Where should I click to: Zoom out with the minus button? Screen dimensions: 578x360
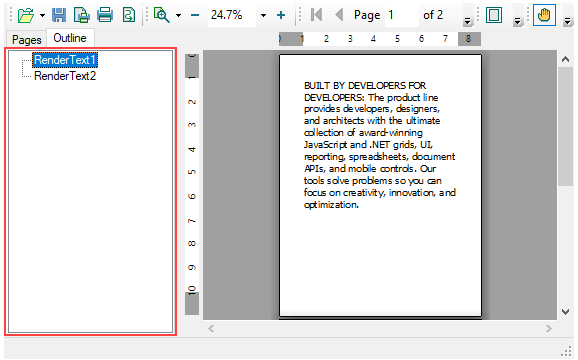point(195,15)
